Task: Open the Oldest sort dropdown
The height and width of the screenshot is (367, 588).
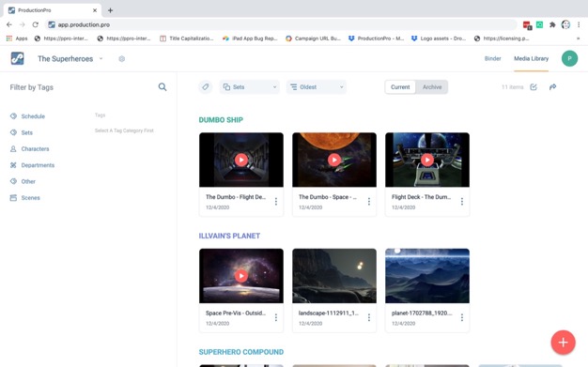Action: [x=317, y=87]
